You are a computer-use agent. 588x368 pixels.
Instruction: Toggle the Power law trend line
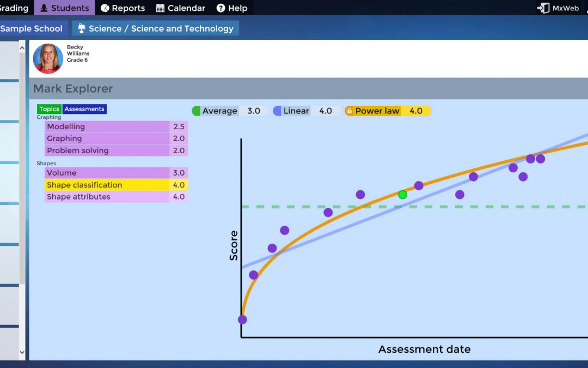[x=377, y=111]
